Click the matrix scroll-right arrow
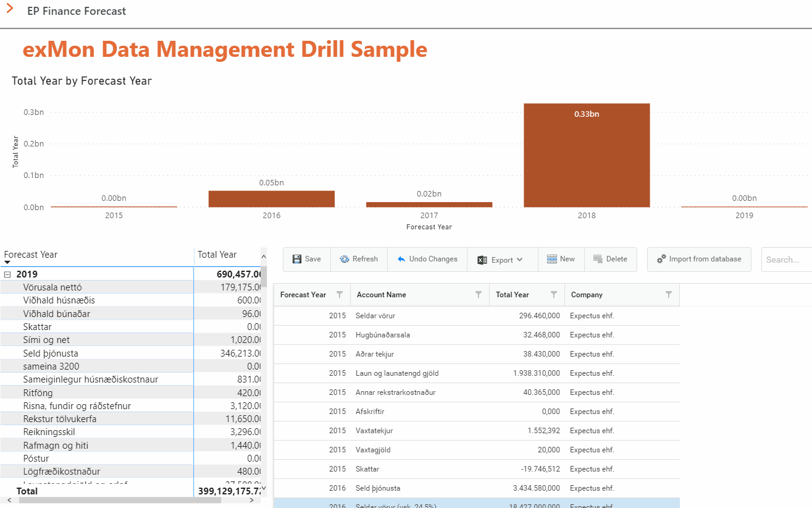Image resolution: width=812 pixels, height=508 pixels. (251, 500)
